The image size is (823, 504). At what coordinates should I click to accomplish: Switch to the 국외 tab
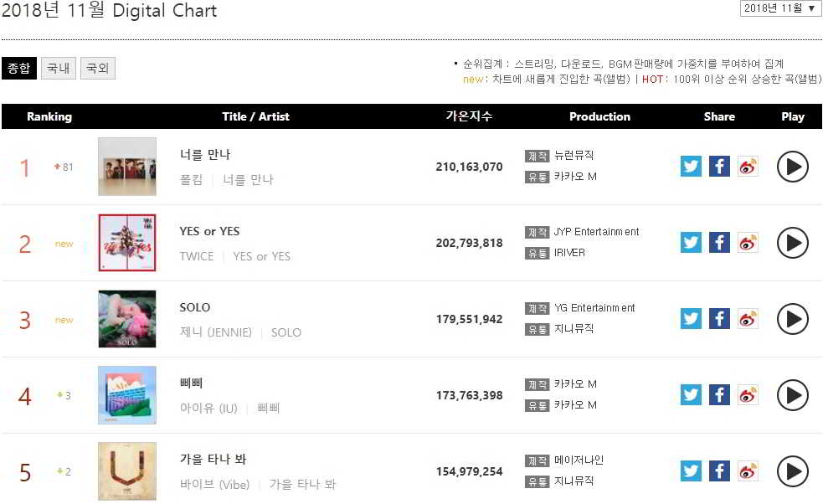click(98, 69)
